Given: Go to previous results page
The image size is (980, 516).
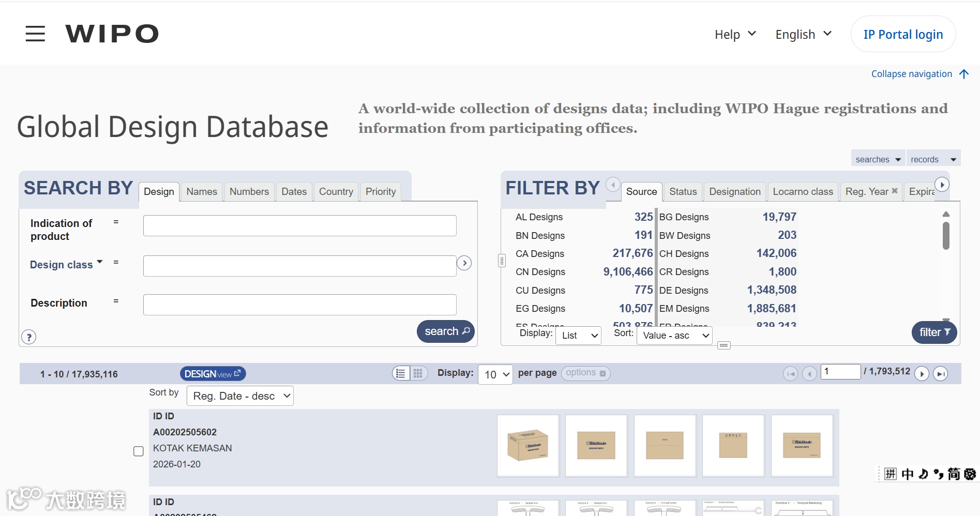Looking at the screenshot, I should (809, 373).
